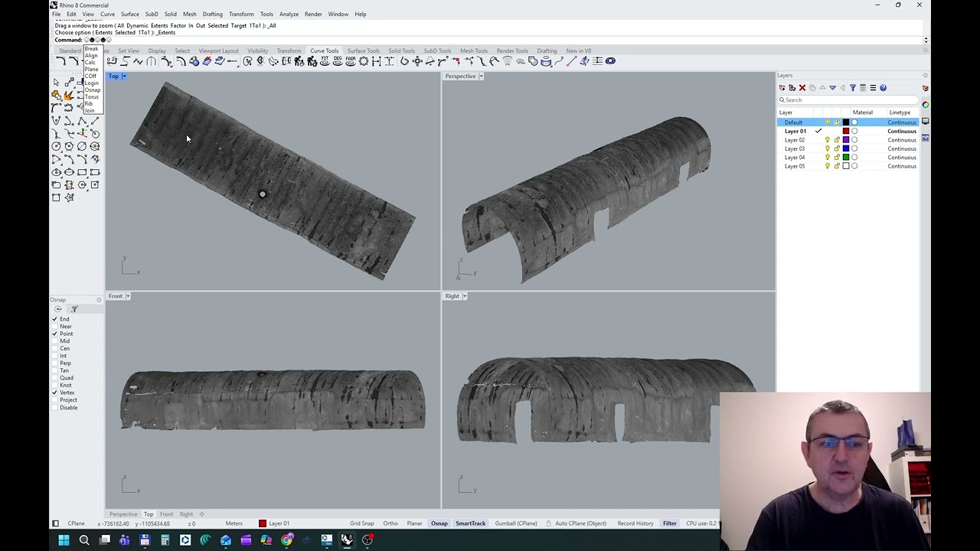The width and height of the screenshot is (980, 551).
Task: Click the purple color swatch of Layer 02
Action: [846, 140]
